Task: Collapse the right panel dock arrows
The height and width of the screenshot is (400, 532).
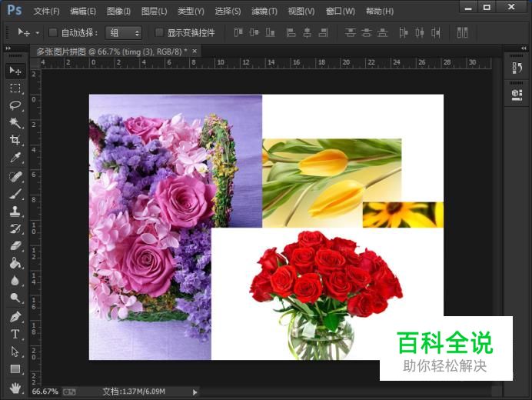Action: [x=524, y=48]
